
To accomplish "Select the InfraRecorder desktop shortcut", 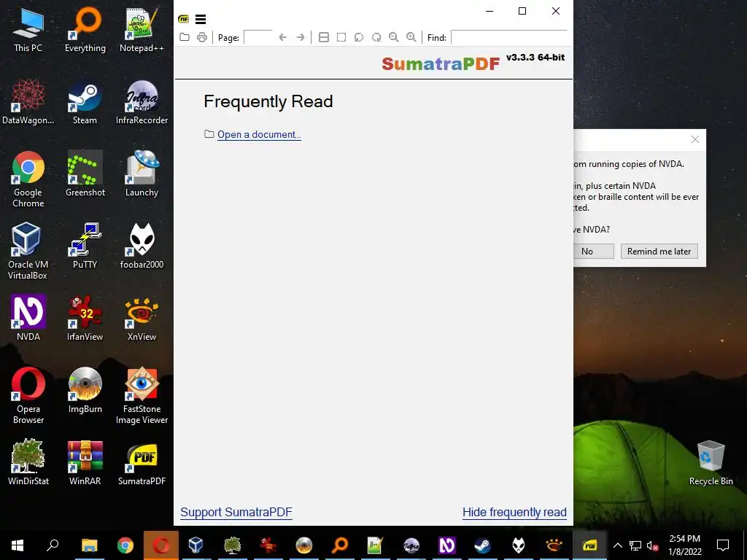I will (142, 102).
